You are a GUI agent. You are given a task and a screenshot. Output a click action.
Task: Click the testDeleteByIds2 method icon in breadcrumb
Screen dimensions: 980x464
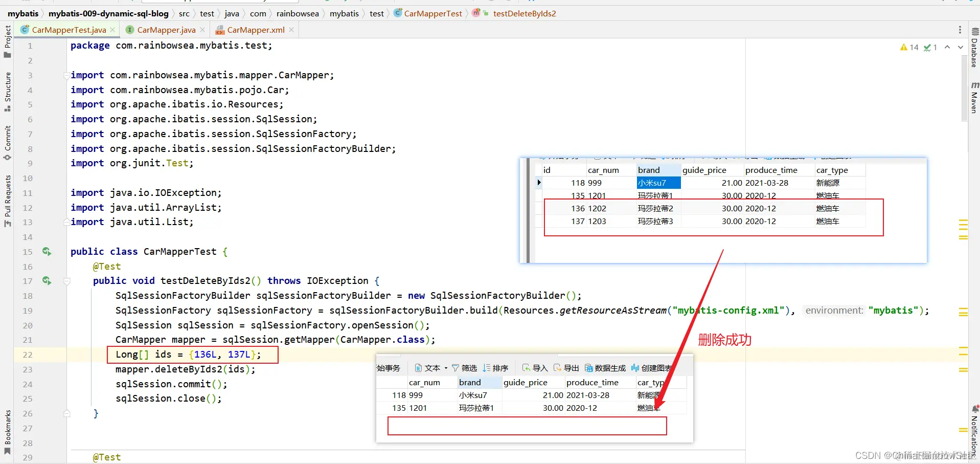tap(476, 13)
